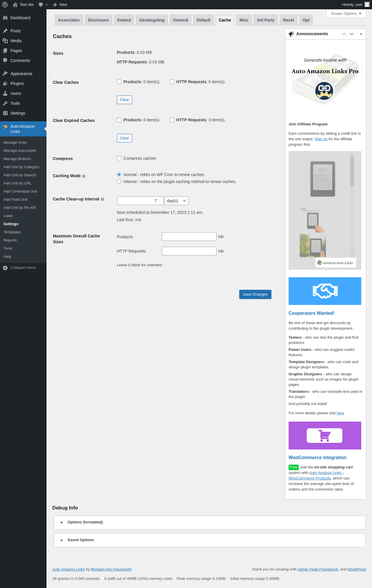Image resolution: width=372 pixels, height=588 pixels.
Task: Click the cache clean-up interval number field
Action: pos(140,201)
